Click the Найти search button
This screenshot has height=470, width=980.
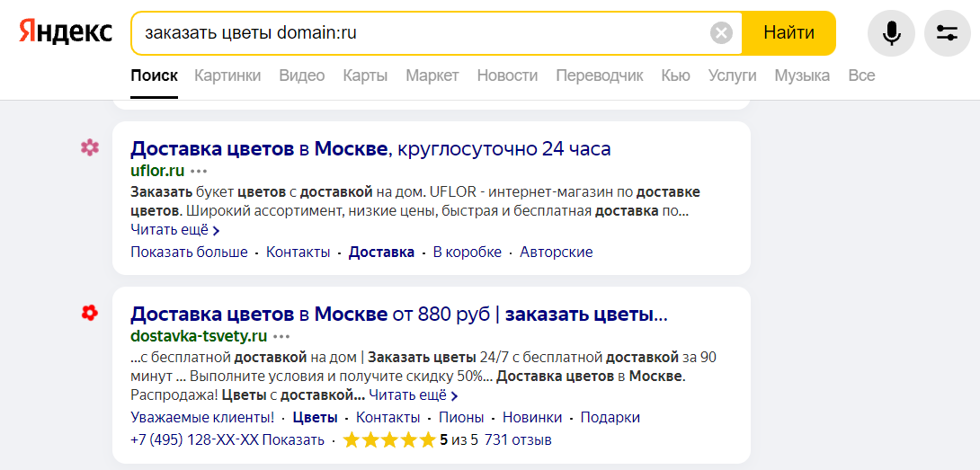tap(788, 32)
